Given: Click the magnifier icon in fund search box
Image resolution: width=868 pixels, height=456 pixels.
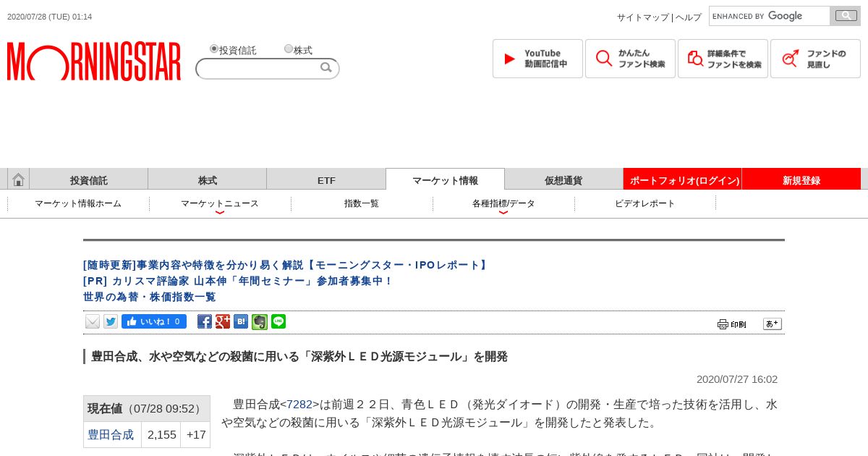Looking at the screenshot, I should (x=326, y=67).
